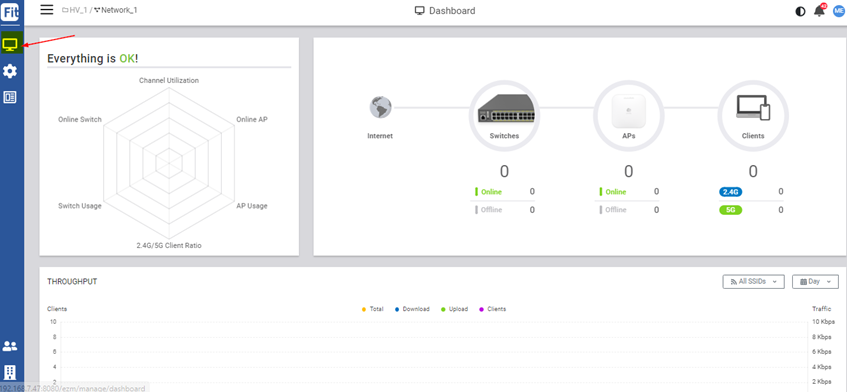Click the 2.4G/5G Client Ratio label
This screenshot has height=392, width=847.
[169, 245]
